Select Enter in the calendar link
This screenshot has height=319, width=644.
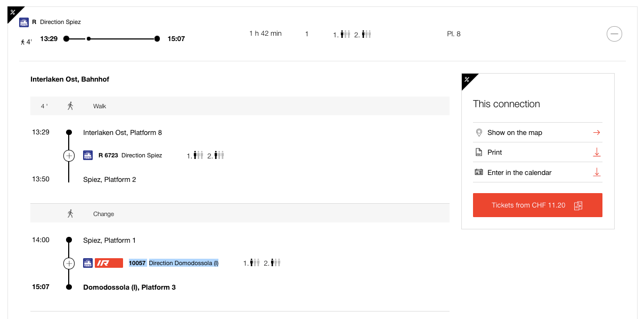[519, 172]
